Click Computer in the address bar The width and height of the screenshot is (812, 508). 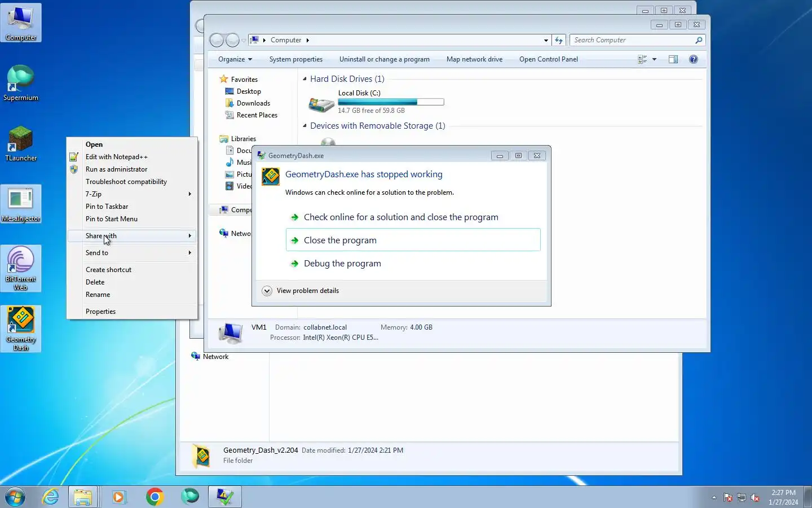pos(286,40)
